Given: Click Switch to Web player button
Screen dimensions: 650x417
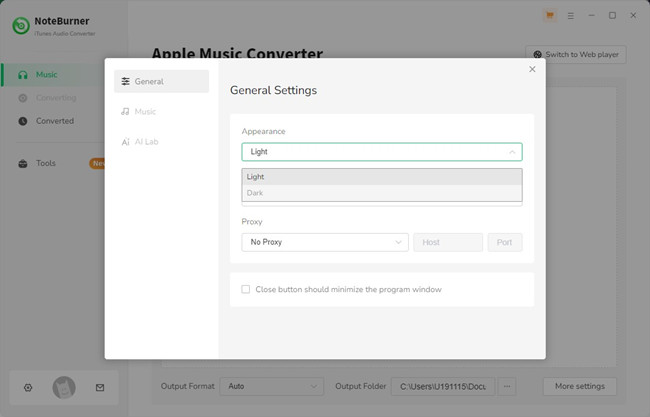Looking at the screenshot, I should [x=576, y=54].
